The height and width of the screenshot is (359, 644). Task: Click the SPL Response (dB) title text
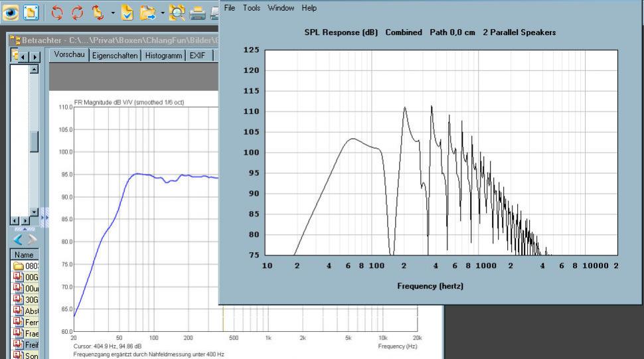(341, 33)
